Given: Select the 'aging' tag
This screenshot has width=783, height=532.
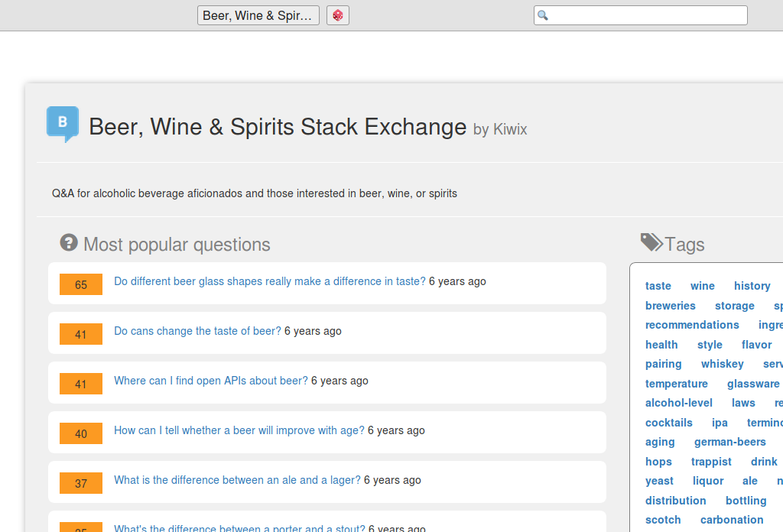Looking at the screenshot, I should [x=660, y=442].
